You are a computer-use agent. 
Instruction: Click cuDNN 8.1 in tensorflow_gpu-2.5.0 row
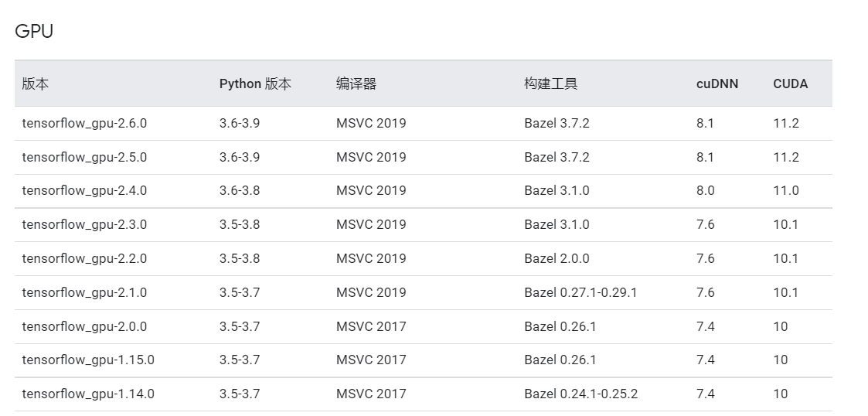[705, 157]
